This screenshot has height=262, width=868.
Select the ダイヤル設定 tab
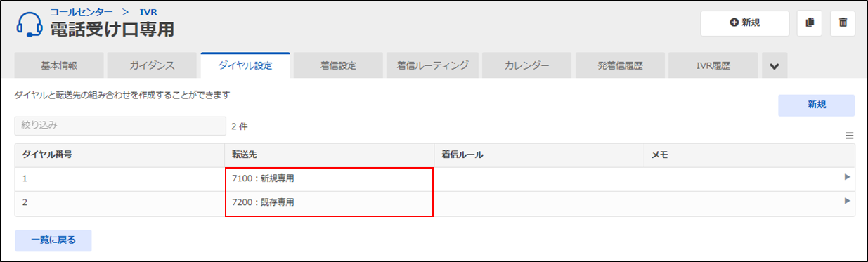(x=245, y=65)
